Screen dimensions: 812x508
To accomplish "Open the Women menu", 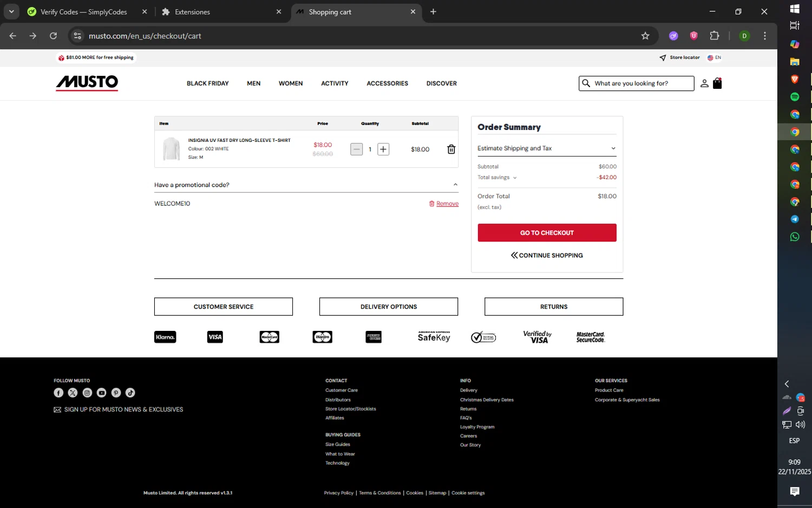I will (291, 83).
